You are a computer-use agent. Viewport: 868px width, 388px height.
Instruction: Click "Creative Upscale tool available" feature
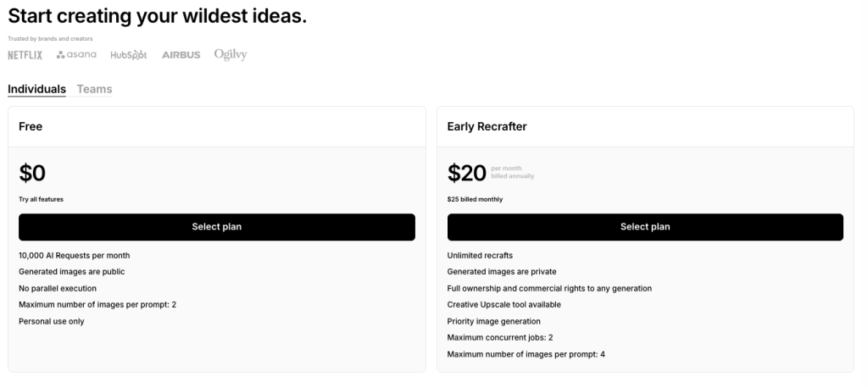click(504, 305)
